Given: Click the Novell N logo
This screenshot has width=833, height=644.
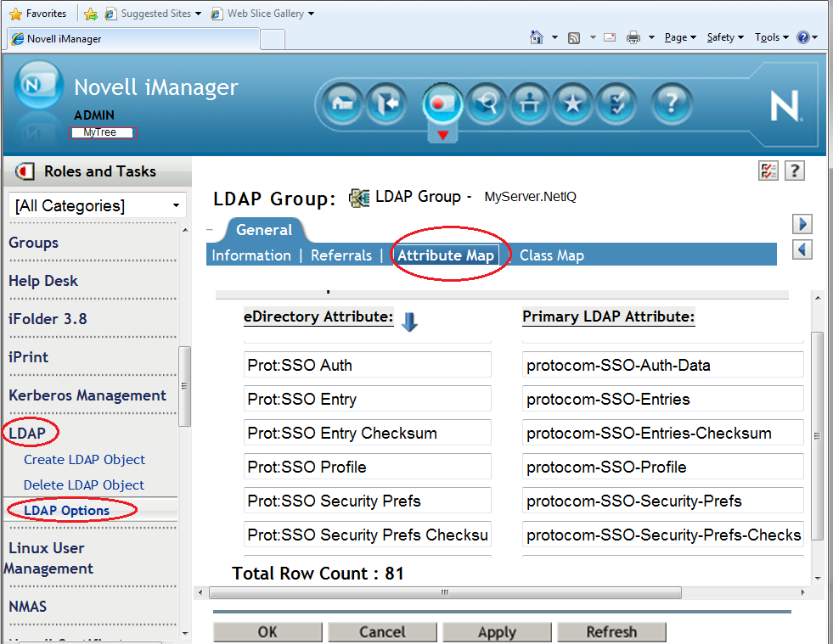Looking at the screenshot, I should (x=785, y=106).
